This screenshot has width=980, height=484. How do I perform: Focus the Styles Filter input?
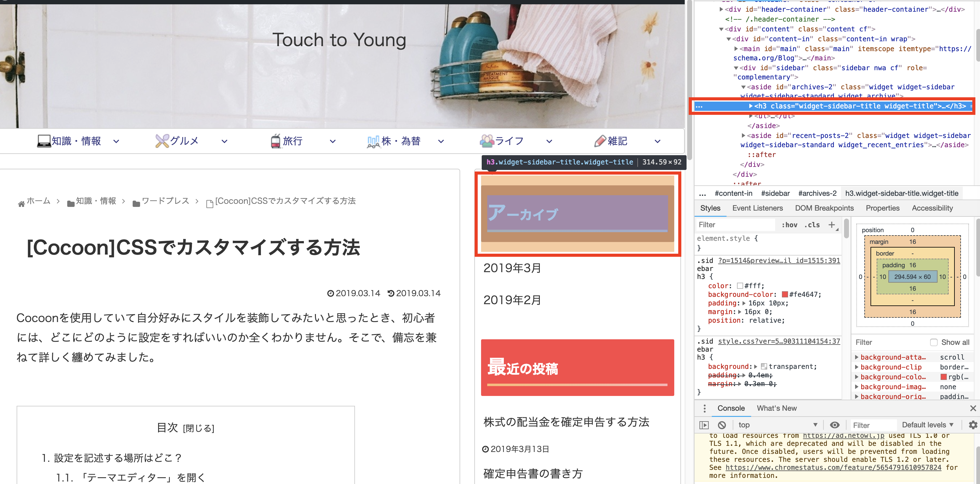736,225
